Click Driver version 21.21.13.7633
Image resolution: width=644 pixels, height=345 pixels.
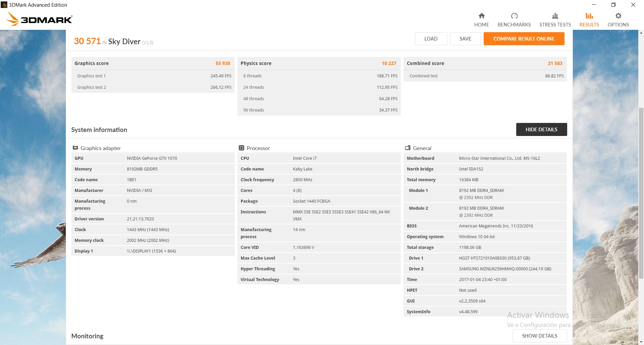point(140,219)
